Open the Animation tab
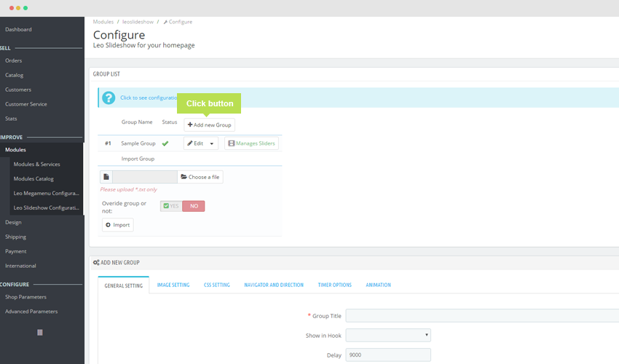Image resolution: width=619 pixels, height=364 pixels. tap(378, 285)
